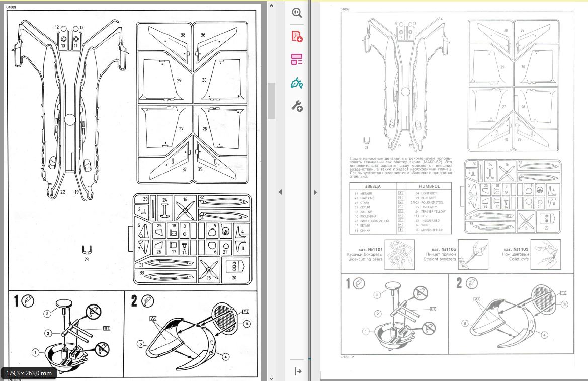Click the vertical scrollbar thumb of left document
The height and width of the screenshot is (381, 588).
coord(271,100)
